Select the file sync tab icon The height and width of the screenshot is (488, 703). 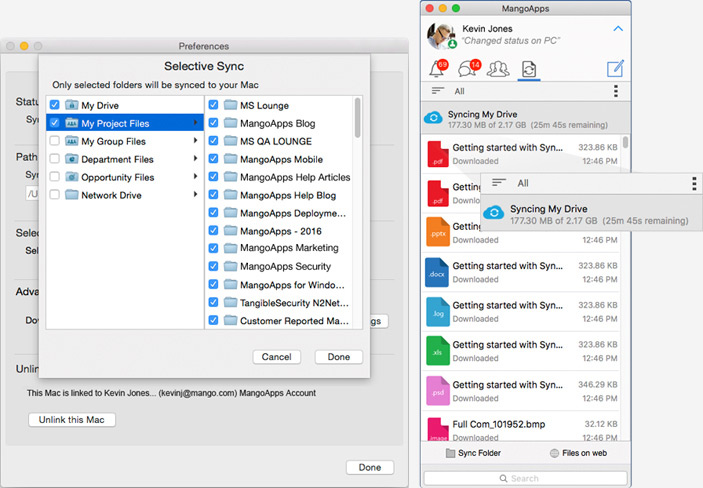point(529,70)
